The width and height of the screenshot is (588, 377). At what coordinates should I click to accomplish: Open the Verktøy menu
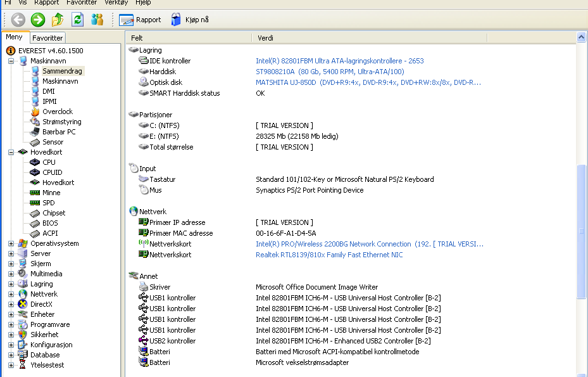(116, 3)
